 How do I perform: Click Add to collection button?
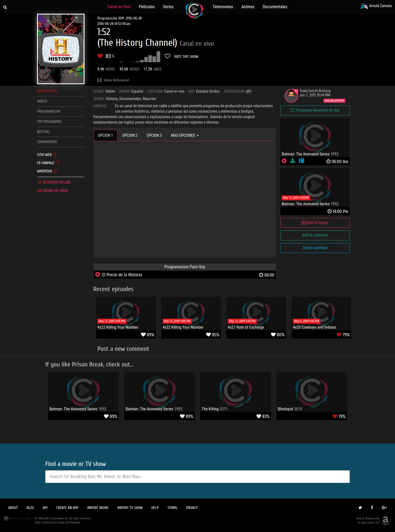coord(315,235)
